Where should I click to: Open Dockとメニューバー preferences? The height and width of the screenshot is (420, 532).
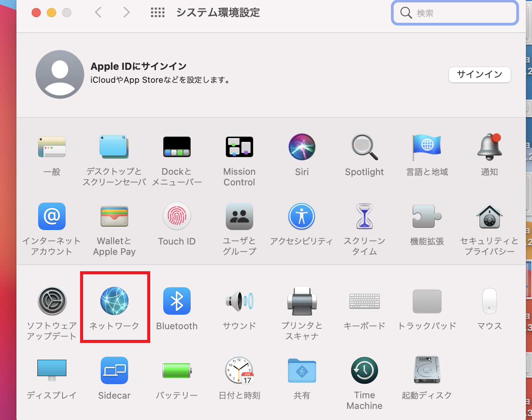(177, 147)
